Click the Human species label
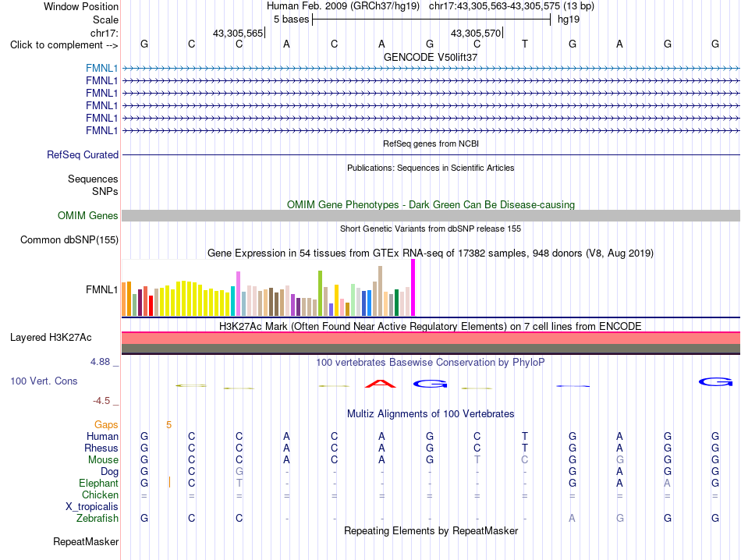 tap(102, 436)
